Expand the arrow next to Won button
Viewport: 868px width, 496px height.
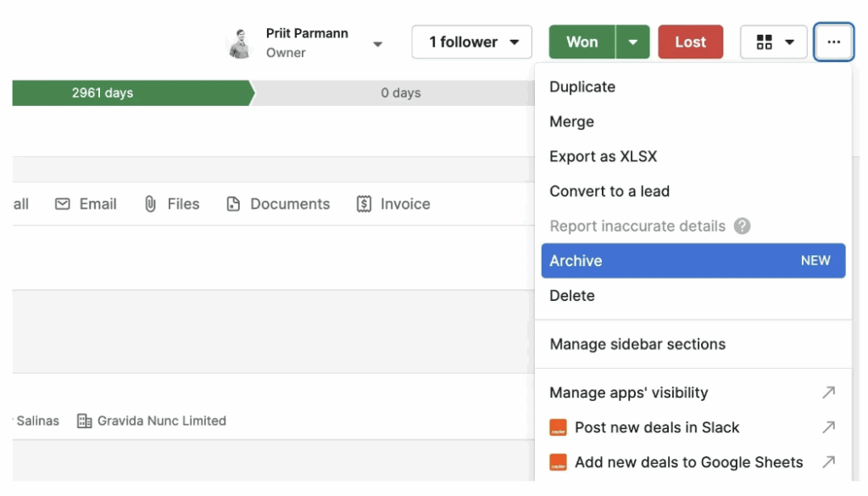(x=632, y=42)
